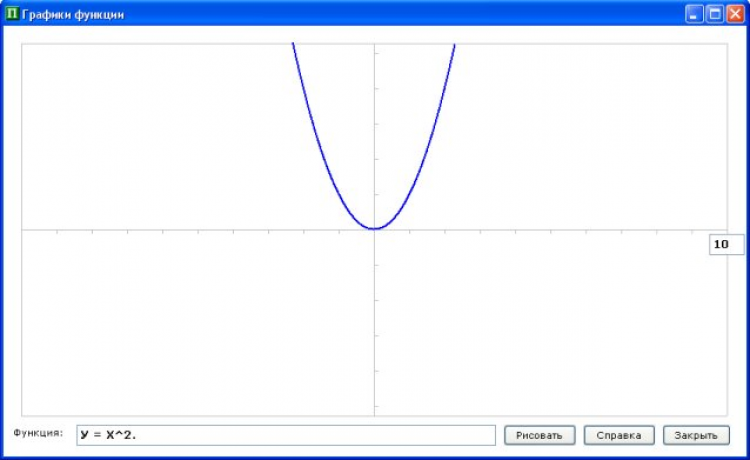750x460 pixels.
Task: Focus the Функция formula input field
Action: click(x=286, y=435)
